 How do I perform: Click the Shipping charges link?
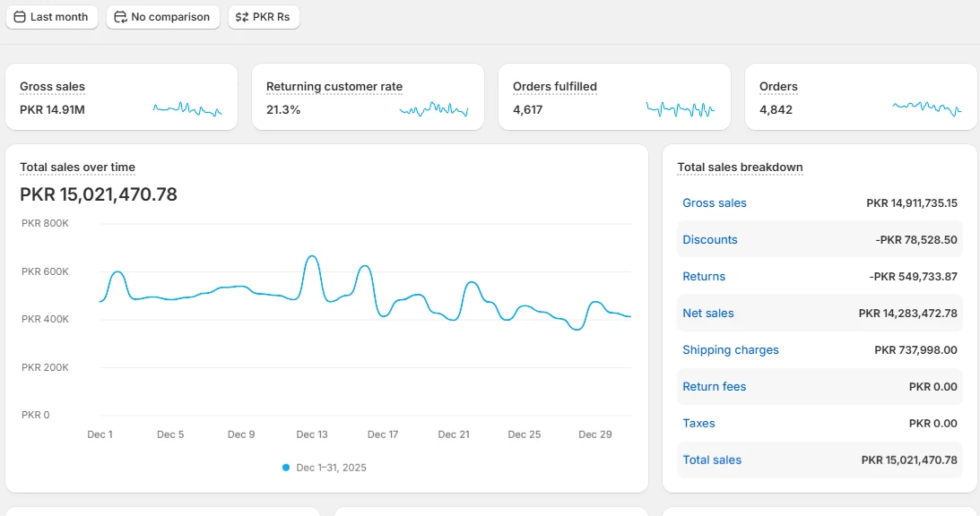pyautogui.click(x=731, y=350)
